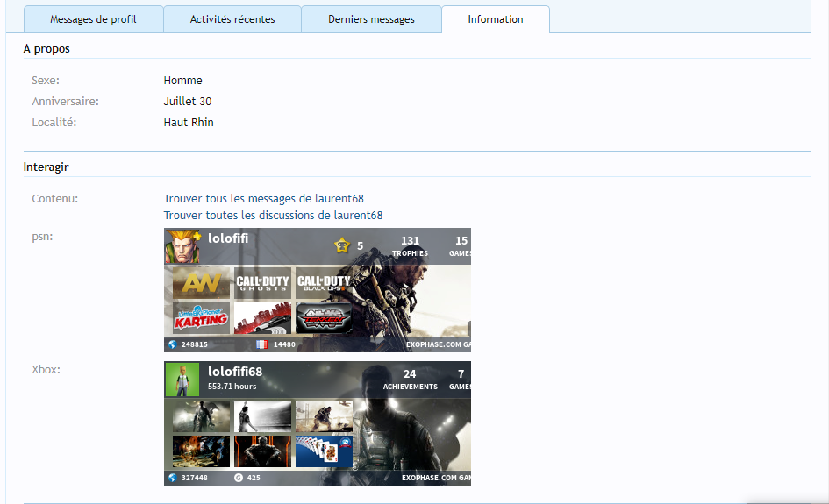
Task: Select the Information tab
Action: [x=496, y=19]
